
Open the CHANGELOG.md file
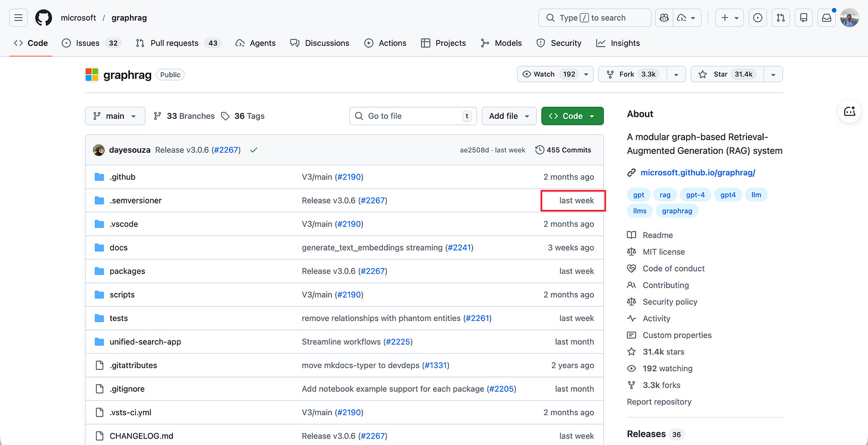pos(141,436)
